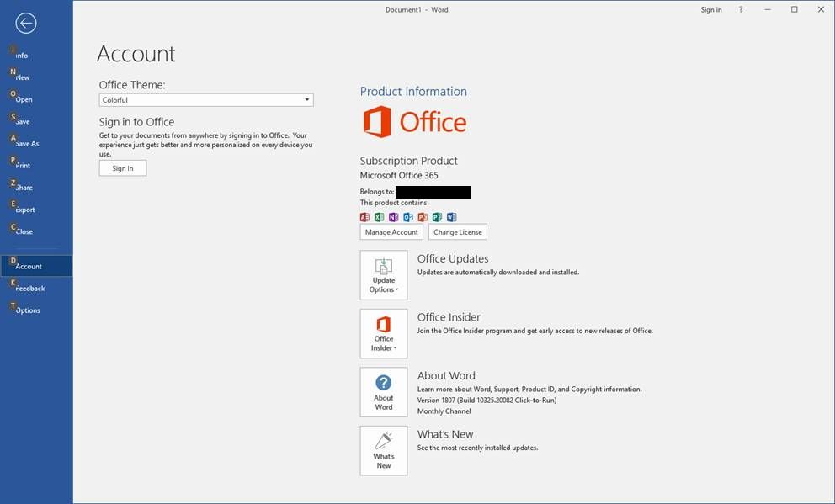Click the Access app icon
835x504 pixels.
pos(364,216)
